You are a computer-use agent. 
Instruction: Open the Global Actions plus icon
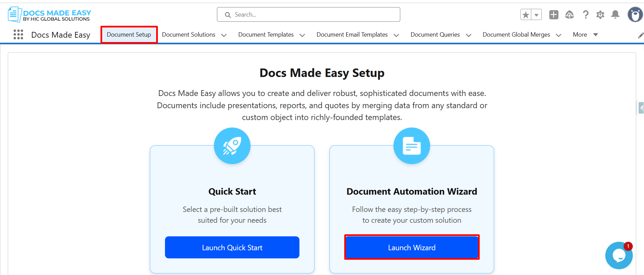click(554, 15)
